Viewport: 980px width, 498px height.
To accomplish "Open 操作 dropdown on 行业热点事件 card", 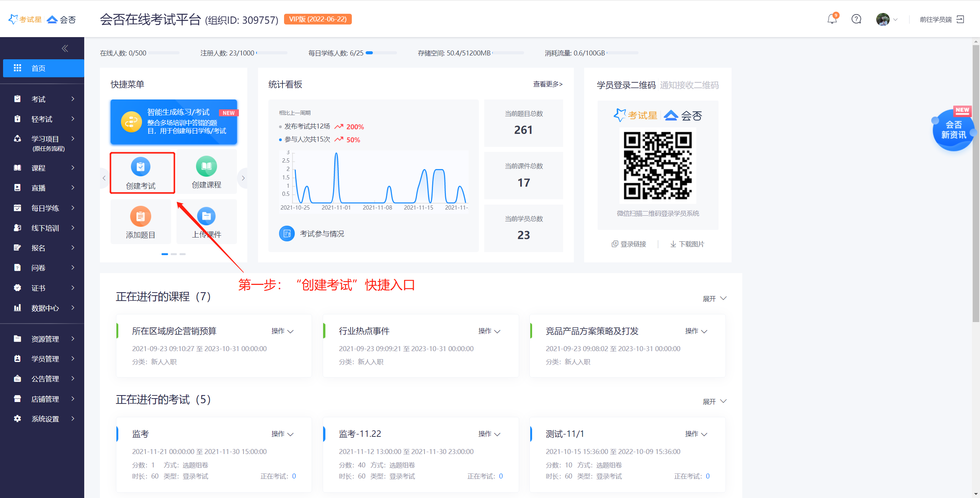I will click(x=489, y=331).
